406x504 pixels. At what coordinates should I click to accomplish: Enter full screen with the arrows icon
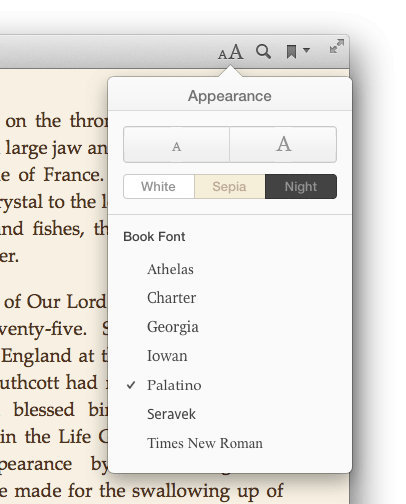click(x=337, y=46)
